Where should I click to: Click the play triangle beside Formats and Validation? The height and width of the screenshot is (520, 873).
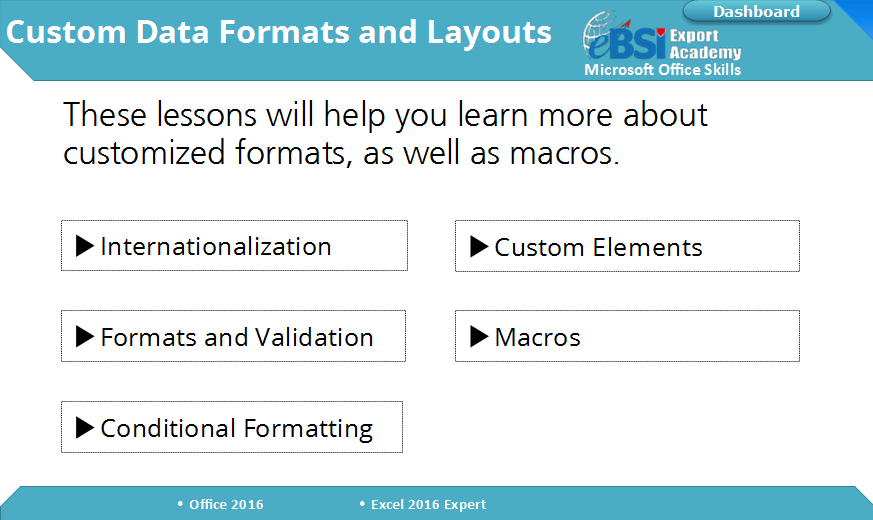(85, 336)
